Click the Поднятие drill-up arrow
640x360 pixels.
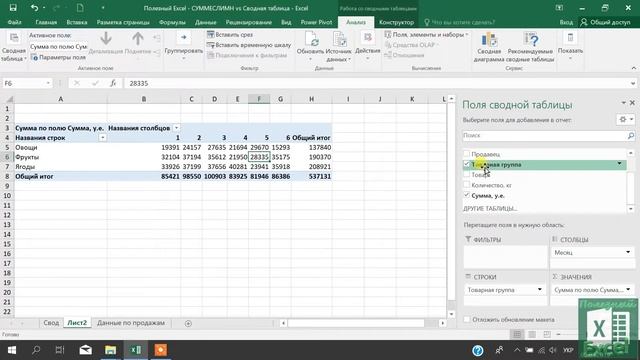point(138,43)
